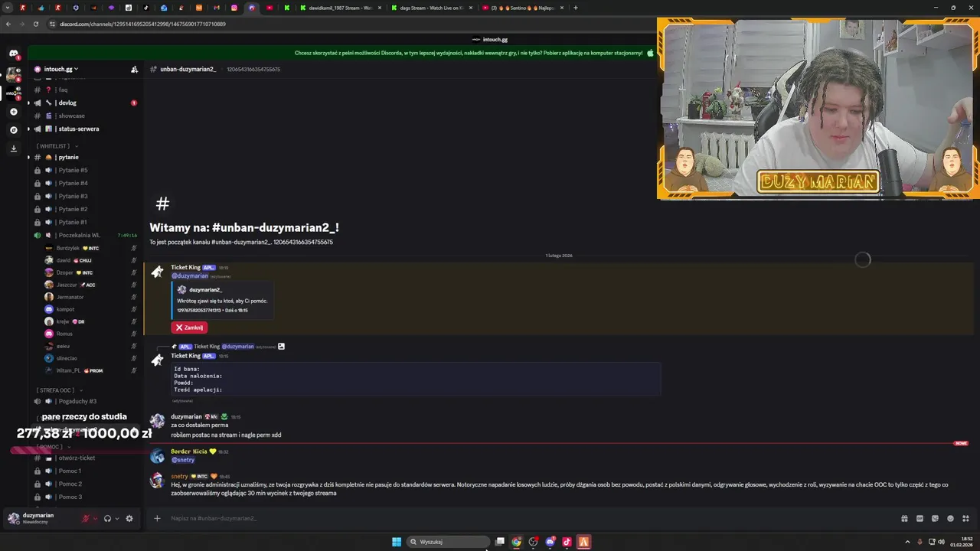
Task: Select intouch server icon in rail
Action: coord(13,93)
